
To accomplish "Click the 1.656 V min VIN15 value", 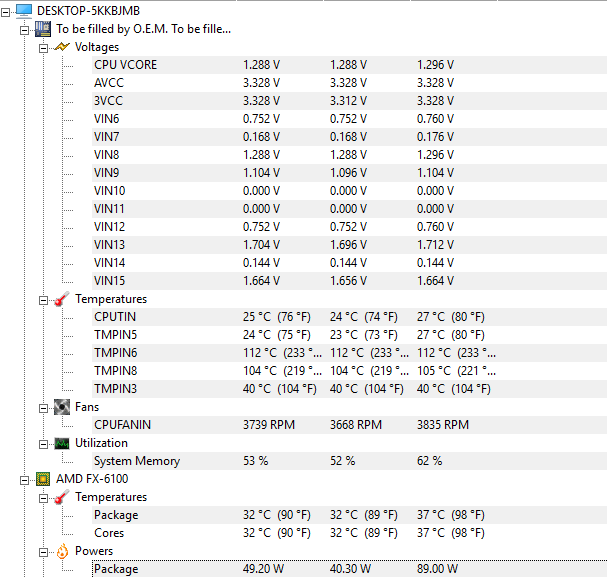I will 348,281.
